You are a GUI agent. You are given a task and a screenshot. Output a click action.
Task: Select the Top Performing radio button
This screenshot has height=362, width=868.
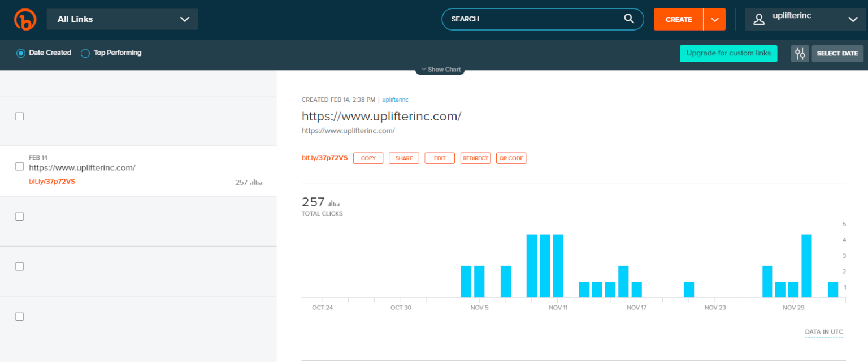pyautogui.click(x=85, y=53)
